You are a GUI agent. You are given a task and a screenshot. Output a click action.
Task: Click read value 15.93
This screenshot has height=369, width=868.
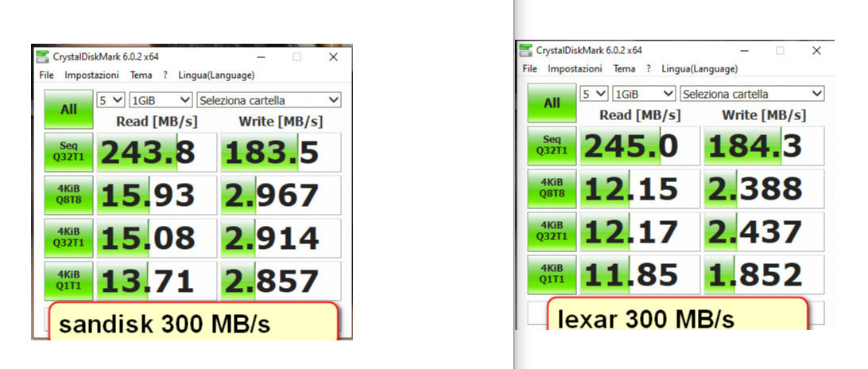(x=157, y=195)
